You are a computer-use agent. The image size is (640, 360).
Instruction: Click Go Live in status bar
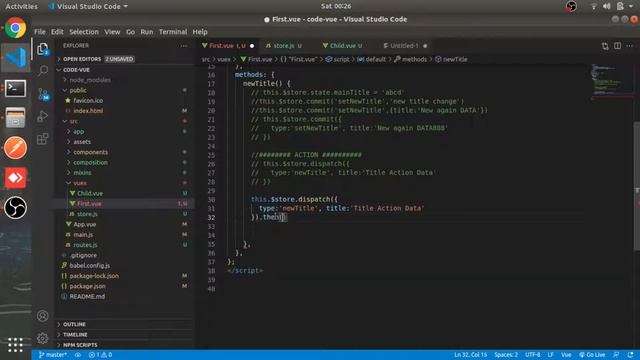592,355
